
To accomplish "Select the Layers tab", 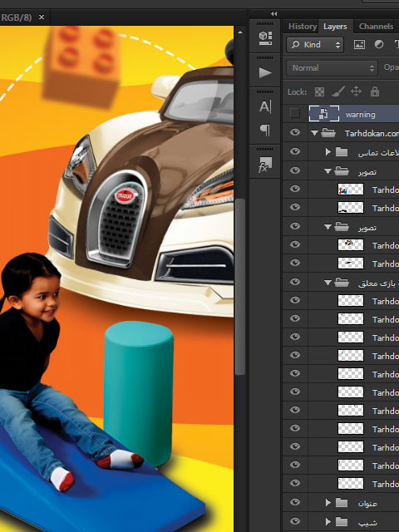I will tap(335, 26).
